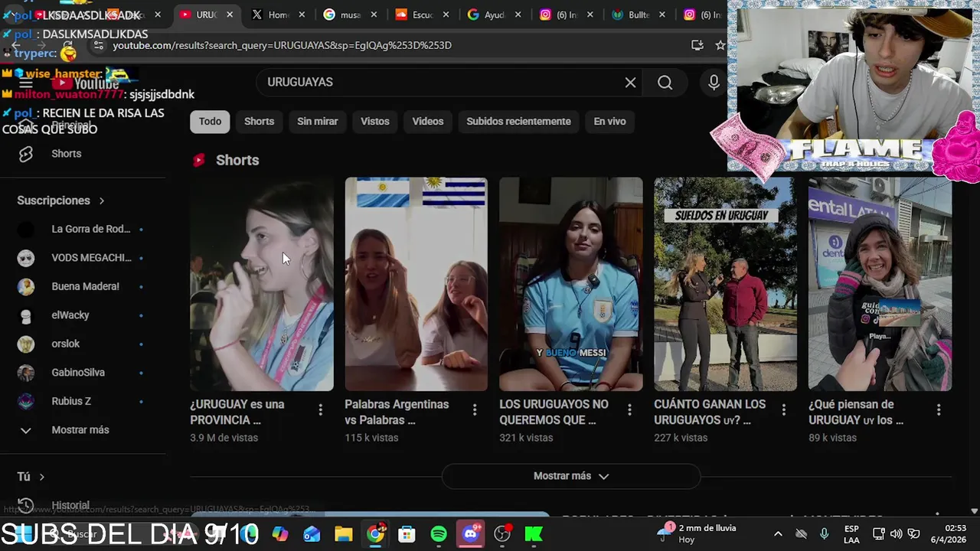The height and width of the screenshot is (551, 980).
Task: Play the SUELDOS EN URUGUAY short thumbnail
Action: 725,284
